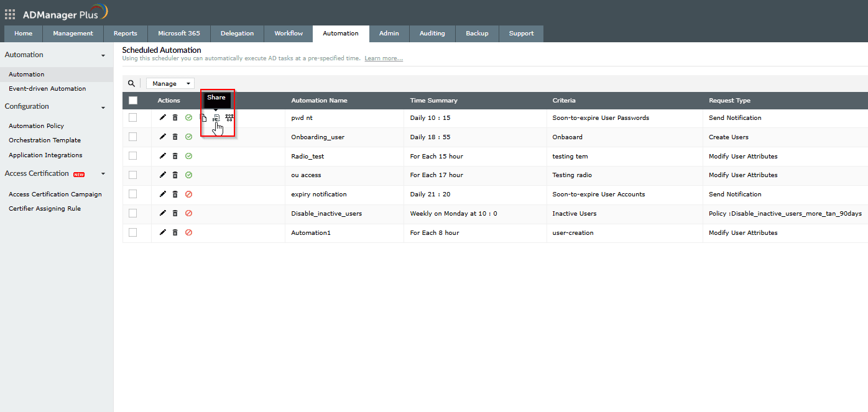Click green enabled status icon for ou access
This screenshot has width=868, height=412.
[188, 175]
